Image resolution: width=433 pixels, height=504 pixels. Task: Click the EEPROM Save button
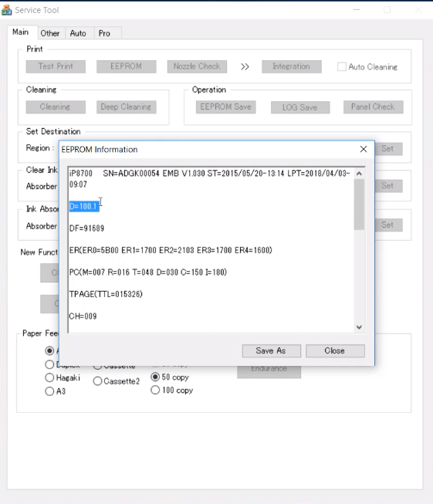(x=225, y=107)
